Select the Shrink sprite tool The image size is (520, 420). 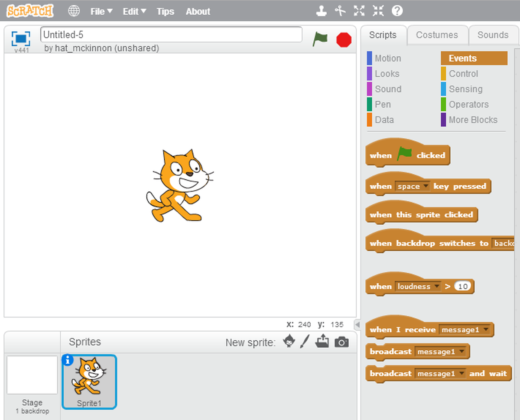click(378, 11)
